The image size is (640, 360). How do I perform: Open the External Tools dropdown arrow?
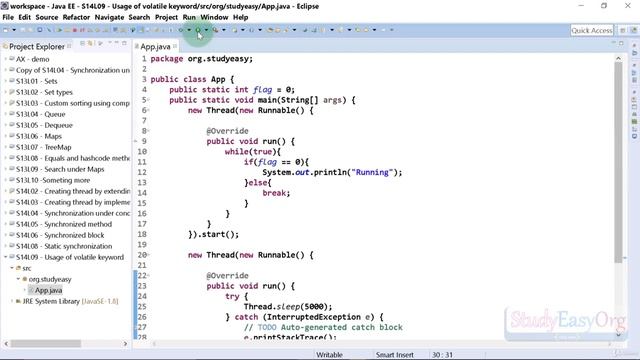coord(224,30)
